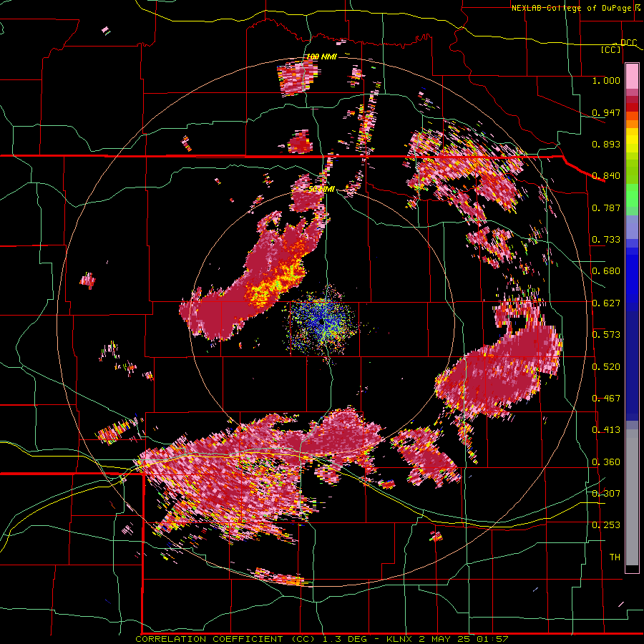
Task: Select the 0.573 scale value
Action: (606, 335)
